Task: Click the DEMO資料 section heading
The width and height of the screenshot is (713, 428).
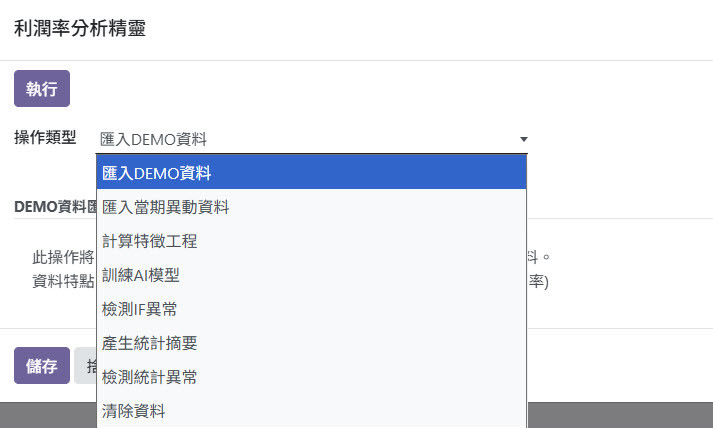Action: pos(55,207)
